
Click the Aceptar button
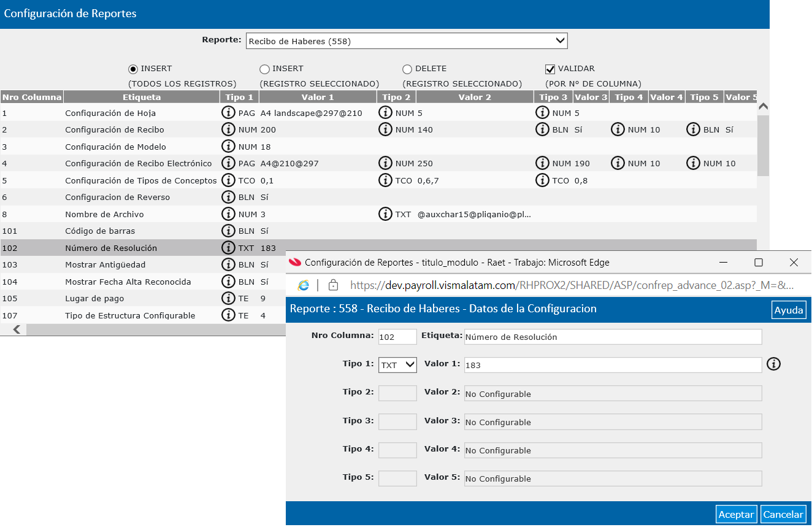tap(737, 514)
